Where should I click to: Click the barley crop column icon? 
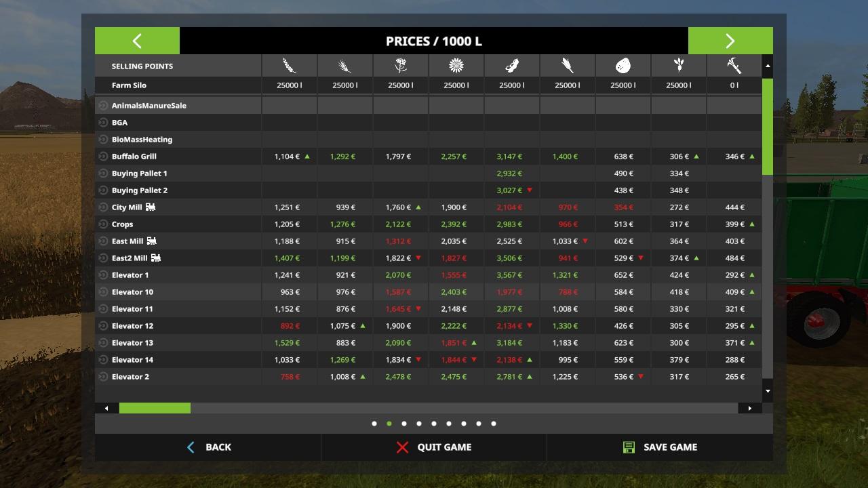click(x=345, y=66)
